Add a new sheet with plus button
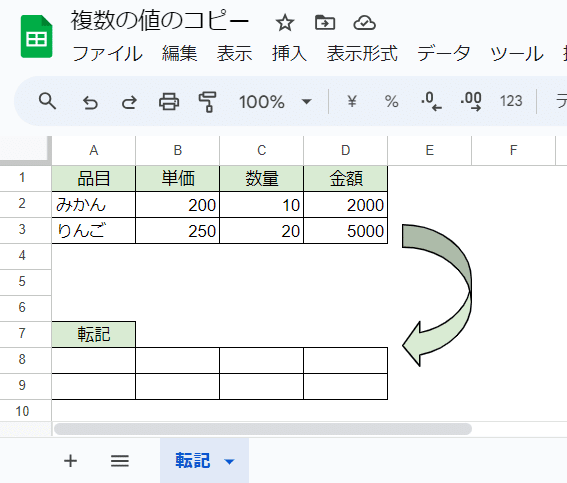This screenshot has width=567, height=483. coord(70,461)
